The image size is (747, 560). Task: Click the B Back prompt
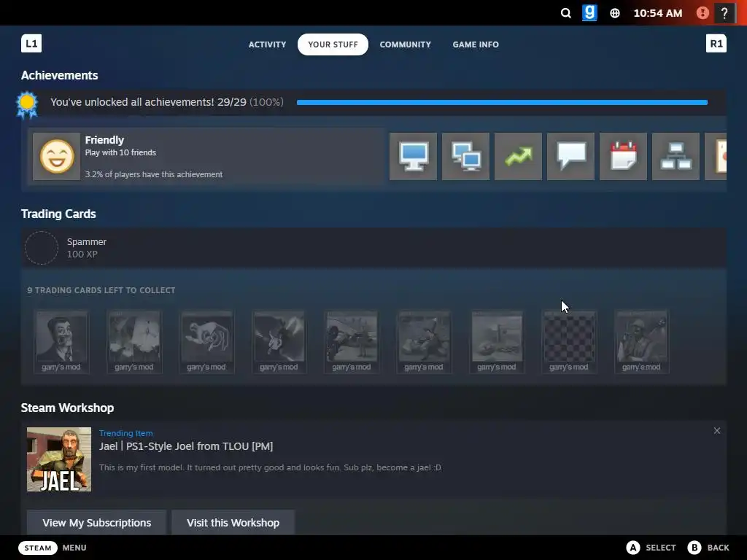pos(708,548)
